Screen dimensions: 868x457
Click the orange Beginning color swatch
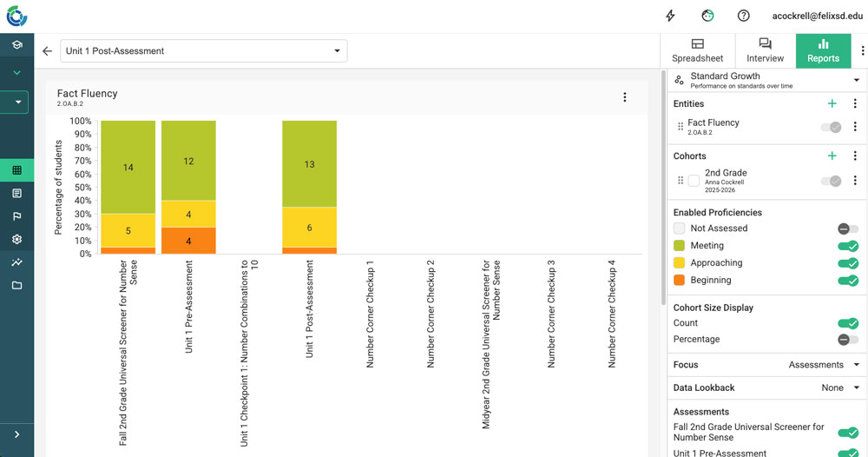pyautogui.click(x=680, y=280)
